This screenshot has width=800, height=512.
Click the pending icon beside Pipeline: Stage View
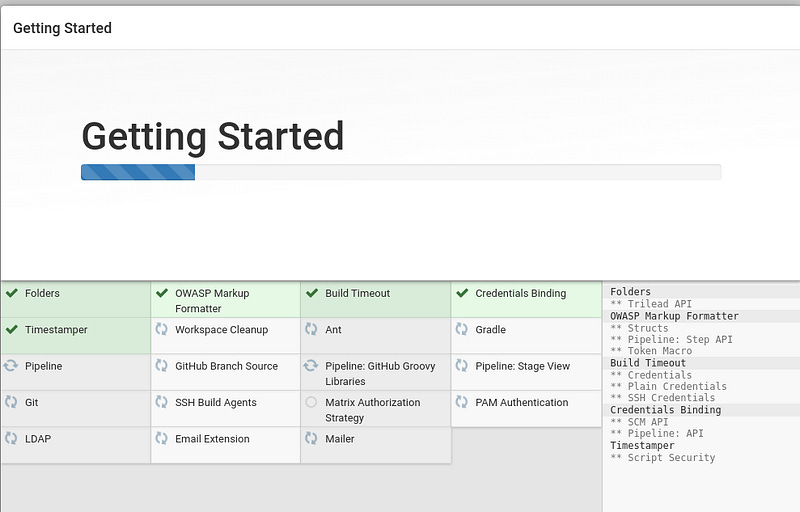[x=461, y=366]
